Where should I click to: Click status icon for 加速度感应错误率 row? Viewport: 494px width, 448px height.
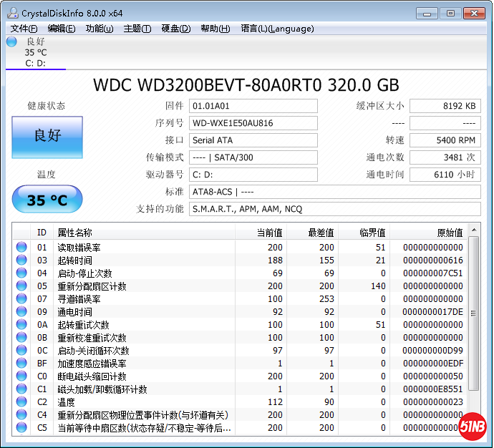point(21,363)
